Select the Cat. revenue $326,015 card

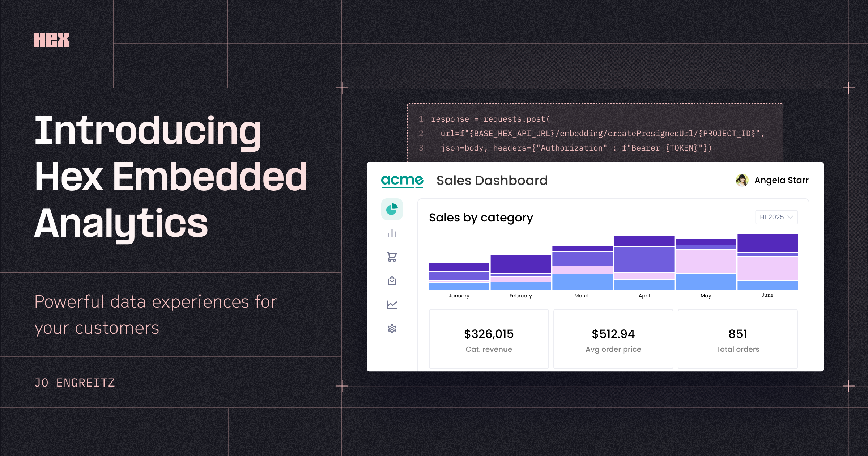click(x=489, y=338)
